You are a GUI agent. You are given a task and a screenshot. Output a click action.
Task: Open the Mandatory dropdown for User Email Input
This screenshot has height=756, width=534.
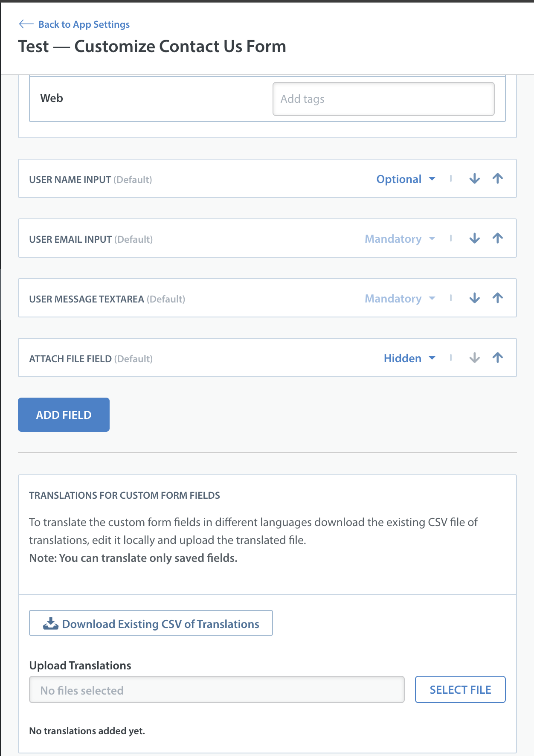400,239
